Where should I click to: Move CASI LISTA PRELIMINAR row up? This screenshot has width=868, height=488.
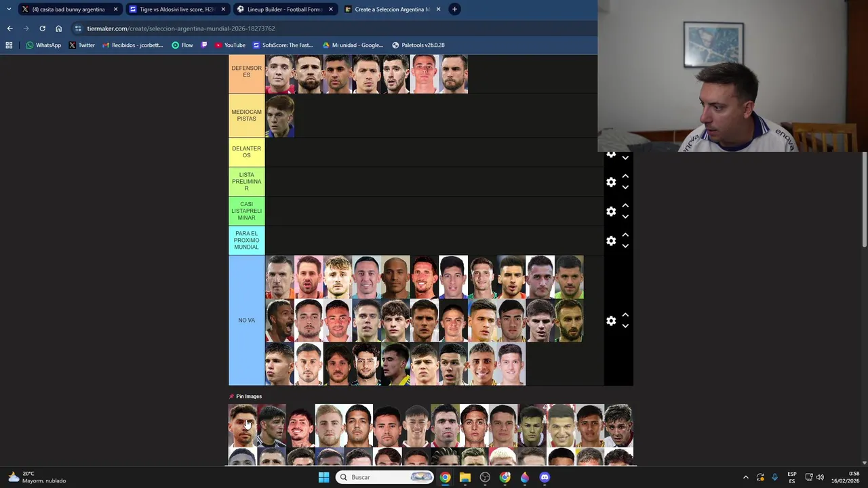625,205
